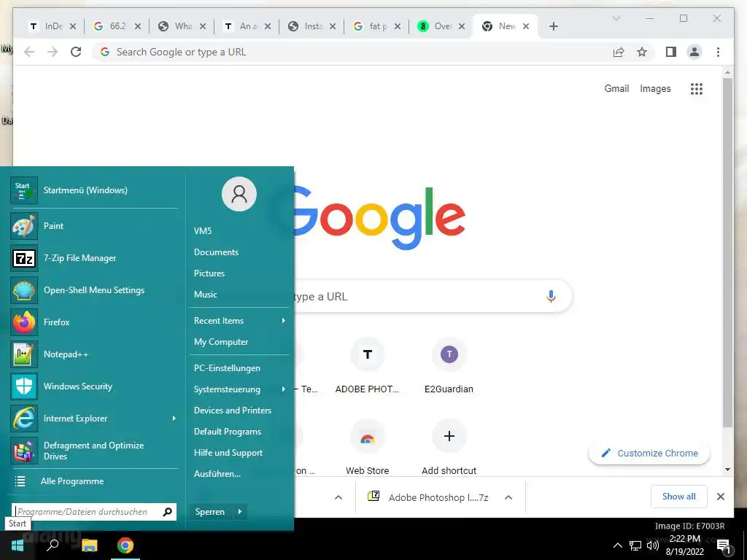Open Gmail link
This screenshot has height=560, width=747.
click(x=616, y=88)
